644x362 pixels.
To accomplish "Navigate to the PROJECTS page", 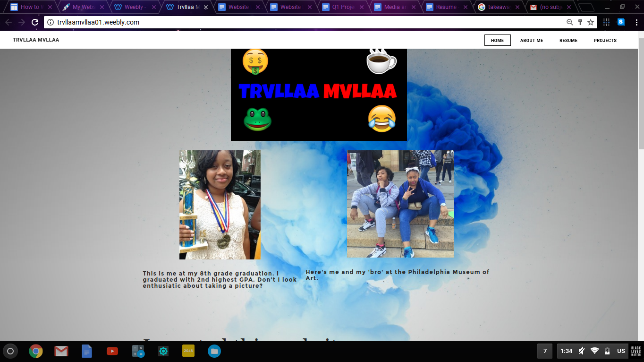I will (x=605, y=40).
